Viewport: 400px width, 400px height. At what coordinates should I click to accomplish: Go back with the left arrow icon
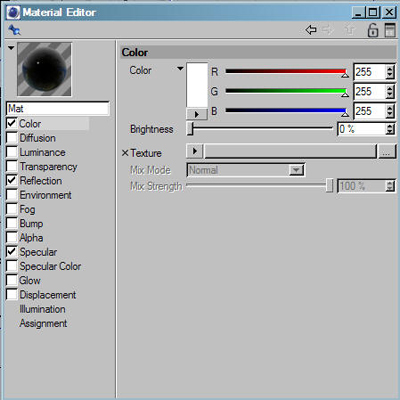tap(311, 30)
